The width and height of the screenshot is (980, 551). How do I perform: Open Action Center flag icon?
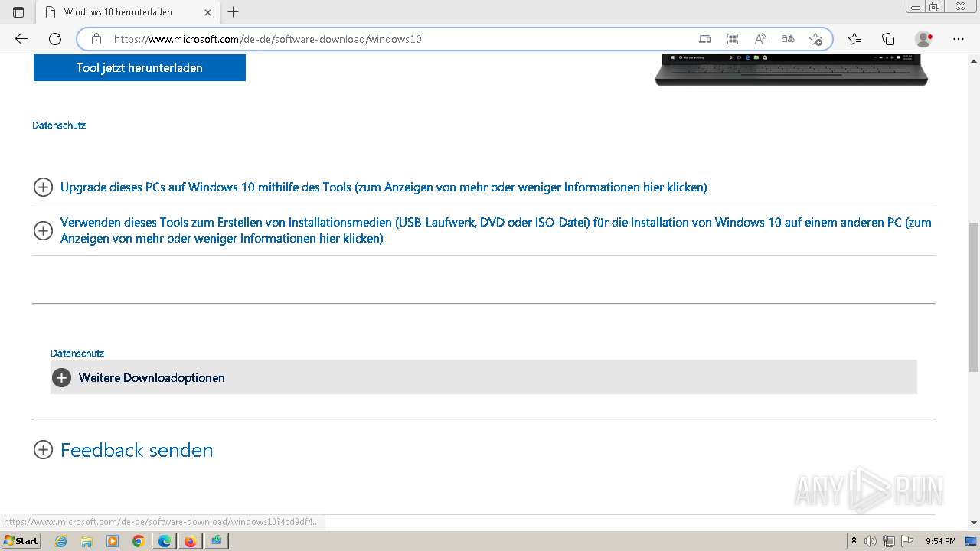906,541
